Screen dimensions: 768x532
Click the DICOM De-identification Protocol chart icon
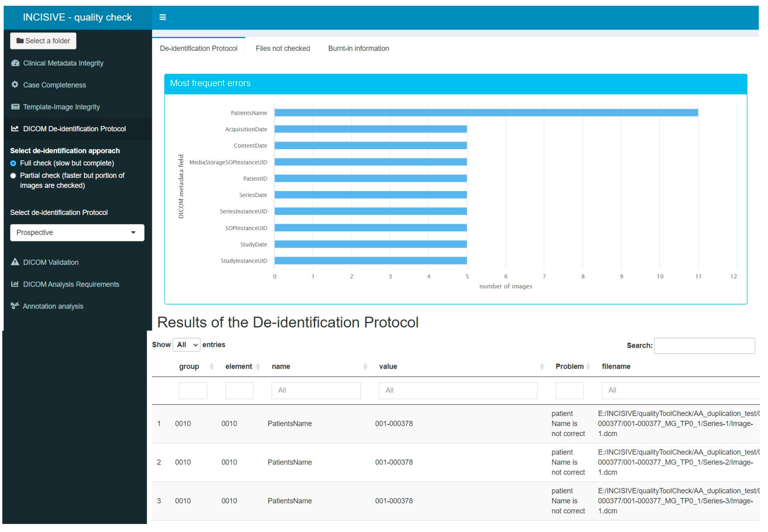(15, 129)
